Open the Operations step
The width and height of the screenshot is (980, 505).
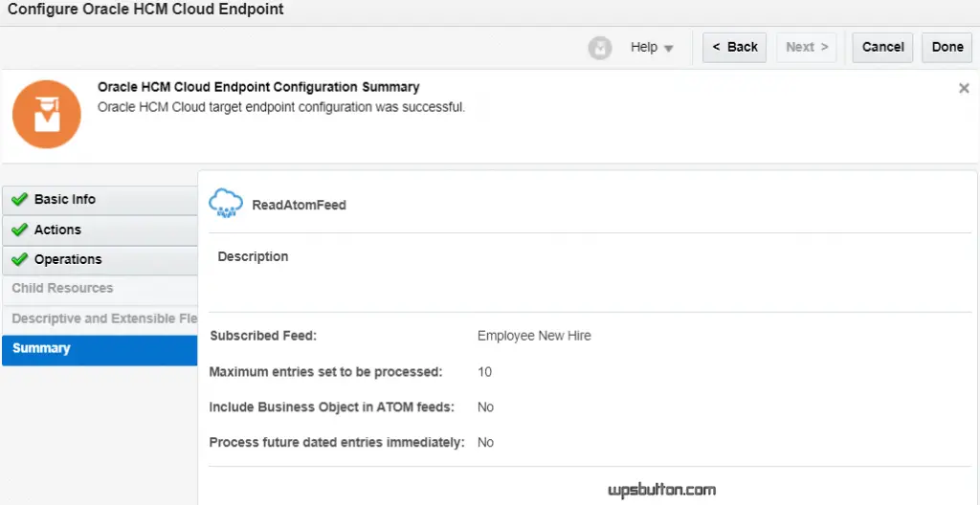coord(100,260)
